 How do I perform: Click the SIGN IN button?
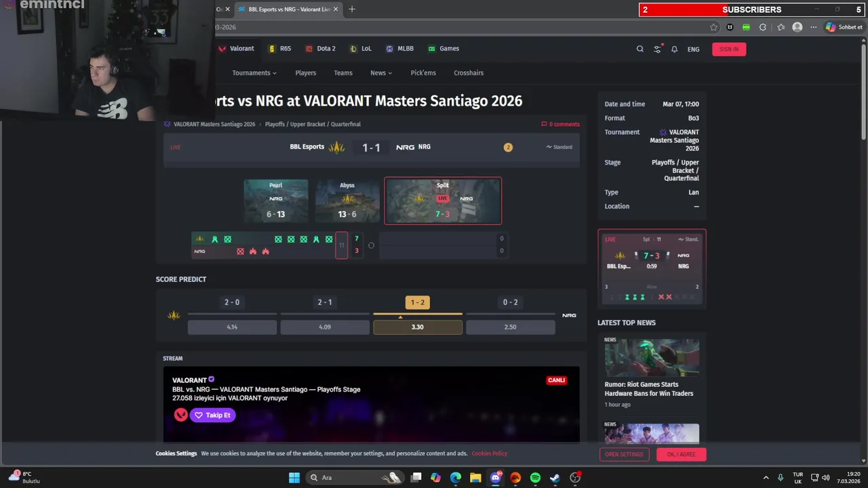click(729, 49)
